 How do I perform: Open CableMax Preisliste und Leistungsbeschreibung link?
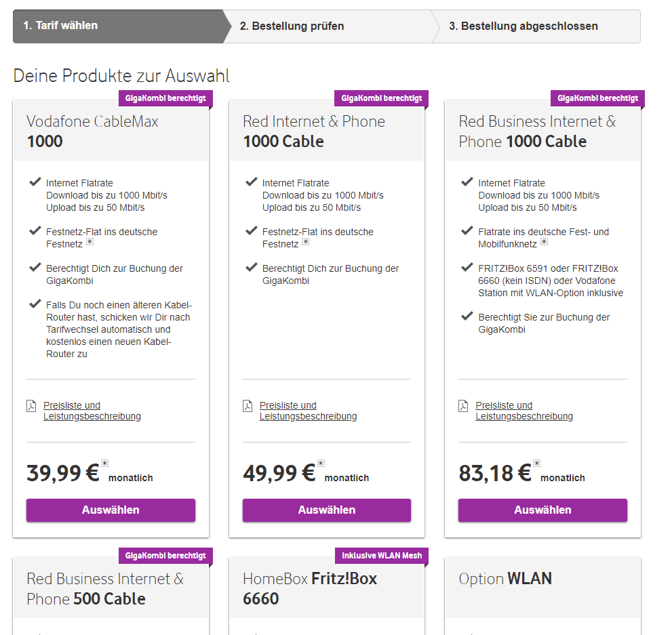click(92, 411)
